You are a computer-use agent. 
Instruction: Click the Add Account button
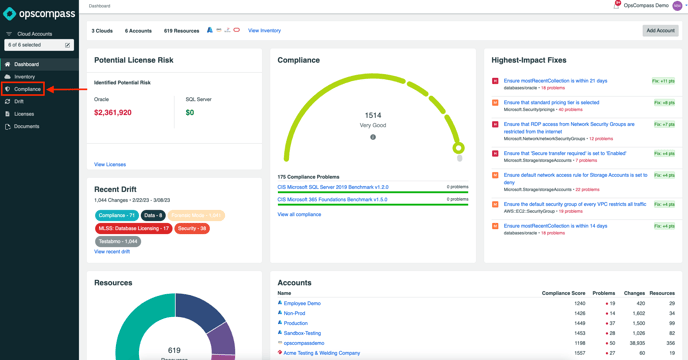coord(660,30)
